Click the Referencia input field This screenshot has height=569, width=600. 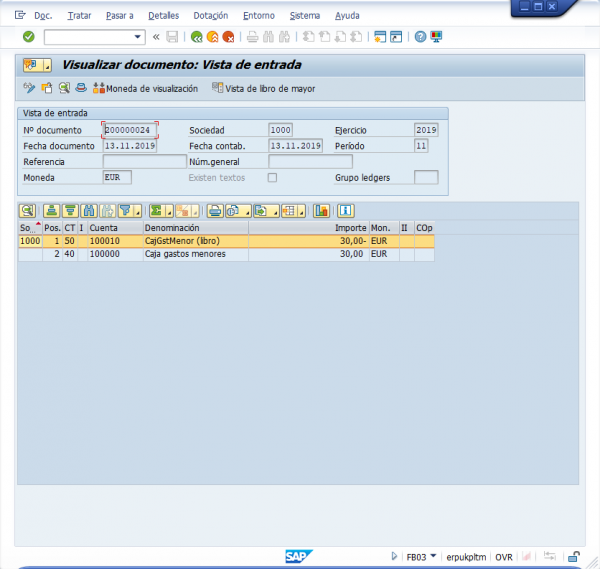coord(145,161)
